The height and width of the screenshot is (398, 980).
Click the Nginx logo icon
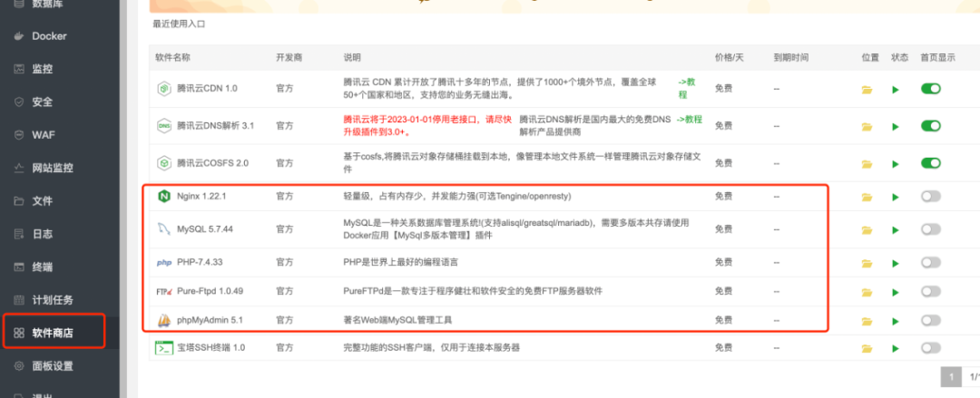163,196
